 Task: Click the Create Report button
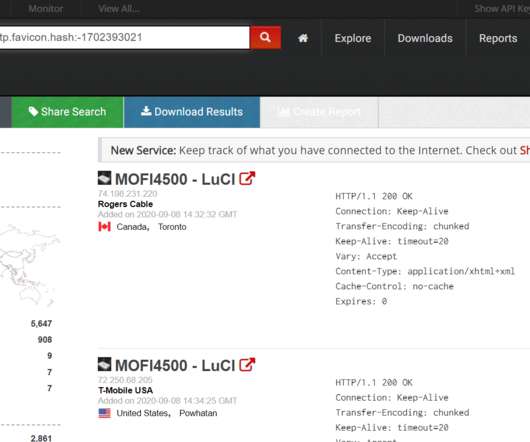click(319, 112)
